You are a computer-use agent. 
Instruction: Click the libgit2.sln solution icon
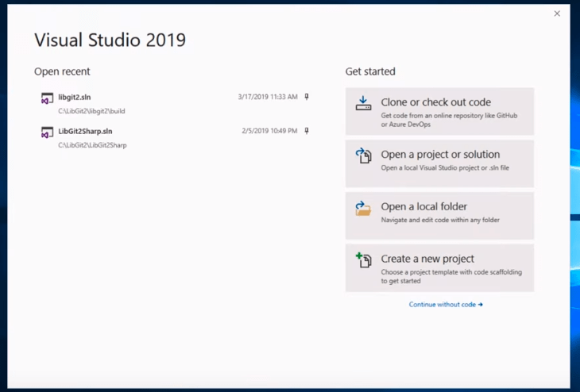point(47,98)
